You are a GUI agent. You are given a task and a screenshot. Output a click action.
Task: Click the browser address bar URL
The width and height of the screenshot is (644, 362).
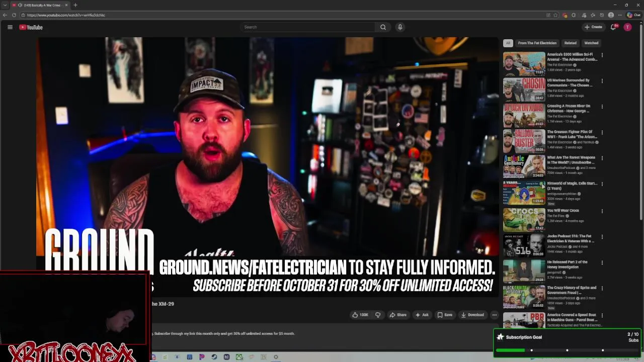point(66,15)
